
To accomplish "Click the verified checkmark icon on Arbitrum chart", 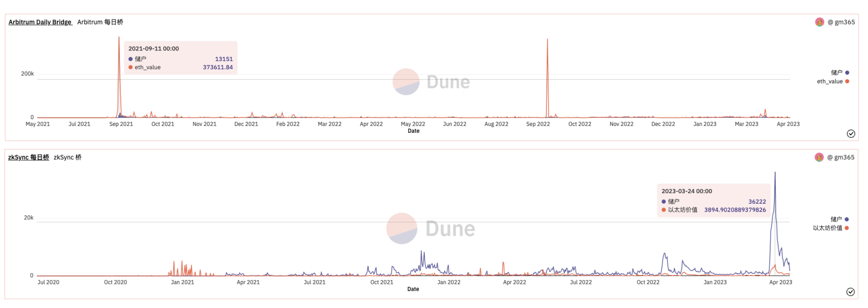I will click(x=851, y=134).
